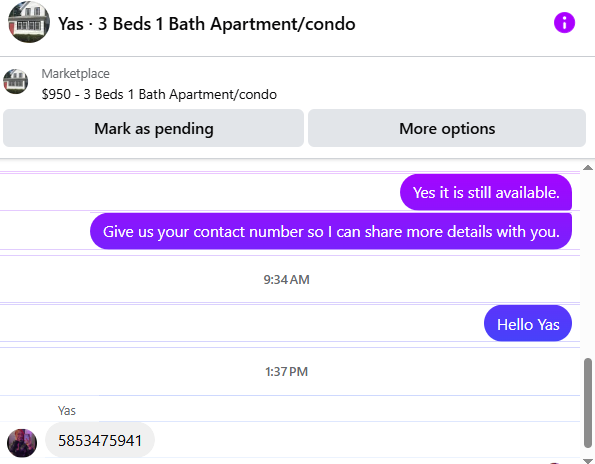
Task: Open the small Marketplace listing thumbnail
Action: pyautogui.click(x=16, y=81)
